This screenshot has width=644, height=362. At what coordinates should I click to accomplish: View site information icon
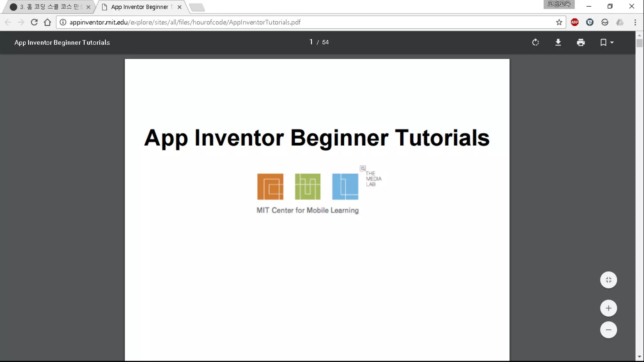pyautogui.click(x=63, y=22)
